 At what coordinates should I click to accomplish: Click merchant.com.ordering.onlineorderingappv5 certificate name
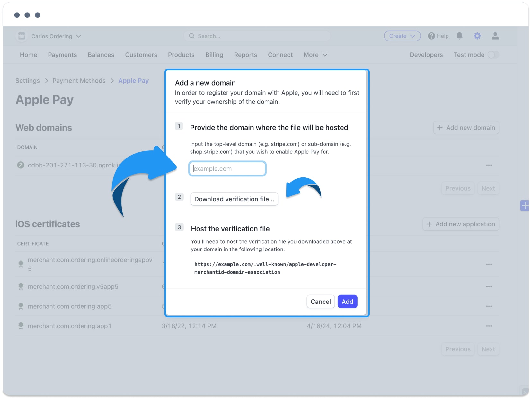pyautogui.click(x=90, y=264)
